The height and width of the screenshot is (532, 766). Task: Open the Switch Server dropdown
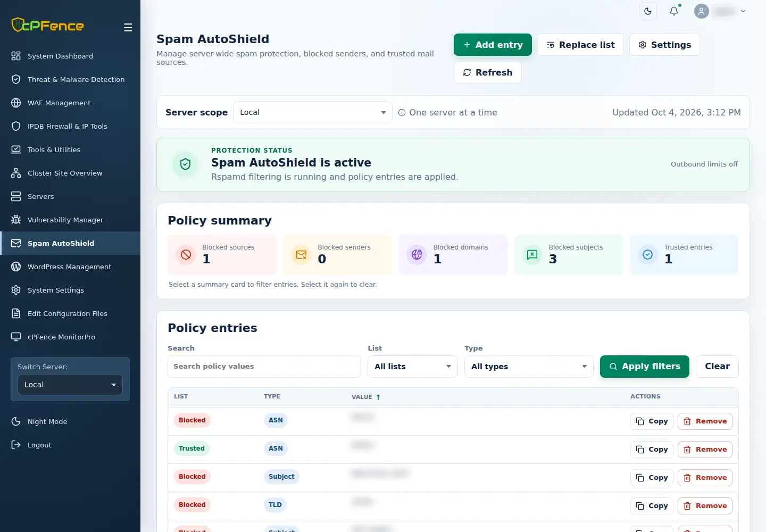click(70, 385)
